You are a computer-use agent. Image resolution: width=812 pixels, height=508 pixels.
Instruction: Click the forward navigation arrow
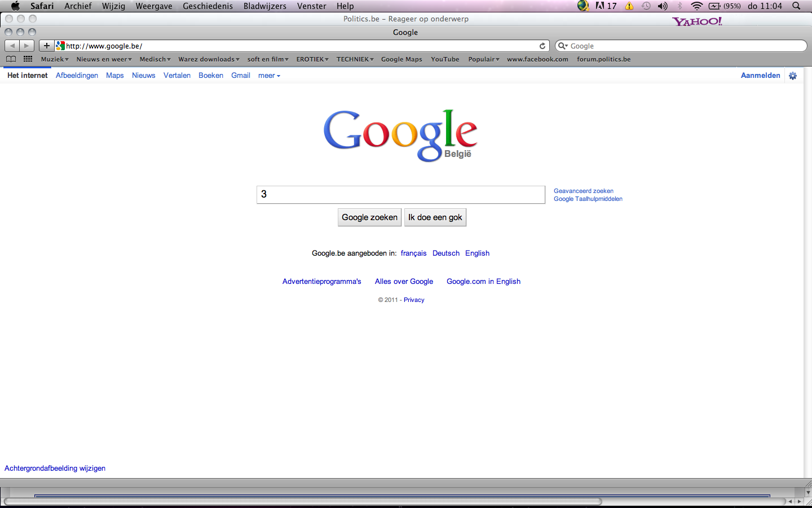click(27, 46)
